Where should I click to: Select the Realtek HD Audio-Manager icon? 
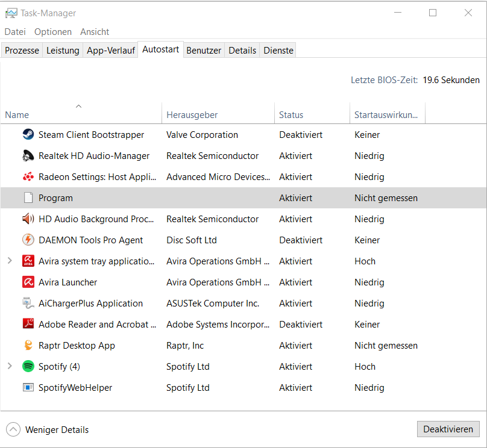click(x=28, y=156)
